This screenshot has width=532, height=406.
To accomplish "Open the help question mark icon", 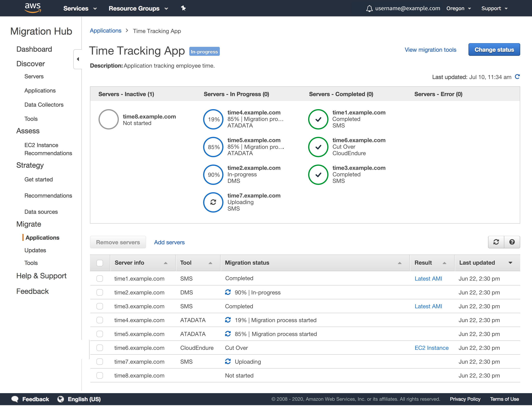I will click(512, 242).
